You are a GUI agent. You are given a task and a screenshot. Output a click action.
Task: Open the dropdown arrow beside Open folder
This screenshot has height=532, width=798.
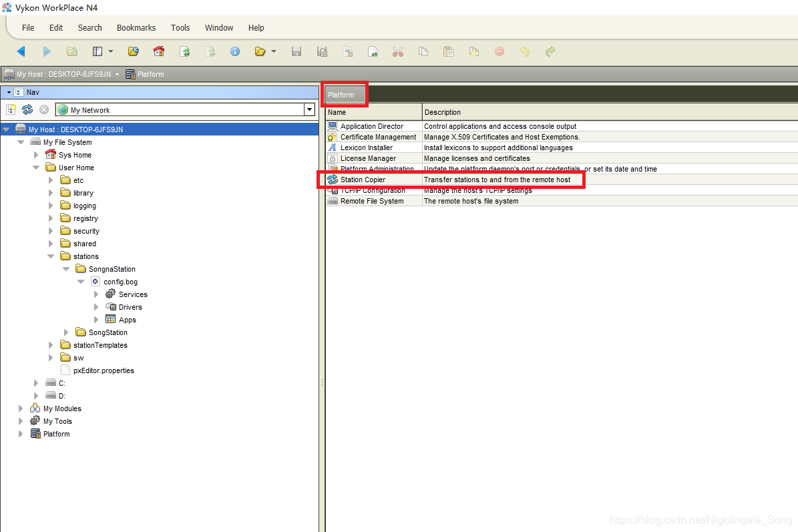click(x=273, y=51)
